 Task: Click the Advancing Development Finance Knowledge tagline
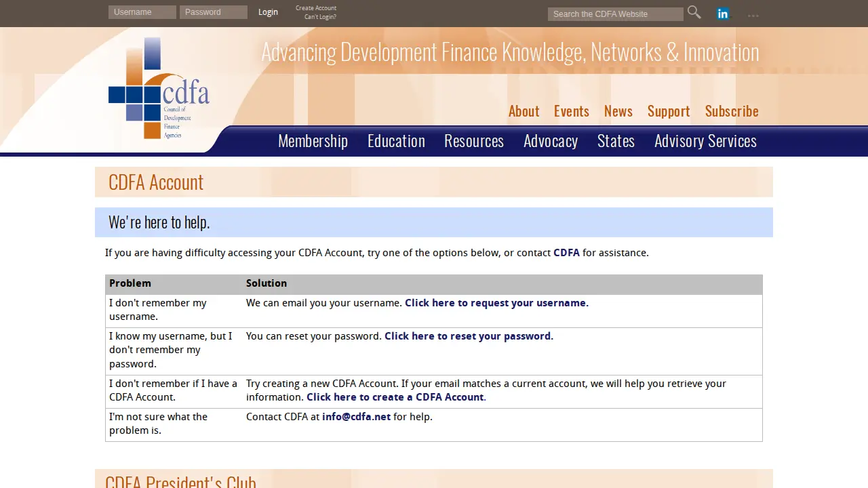click(x=510, y=52)
